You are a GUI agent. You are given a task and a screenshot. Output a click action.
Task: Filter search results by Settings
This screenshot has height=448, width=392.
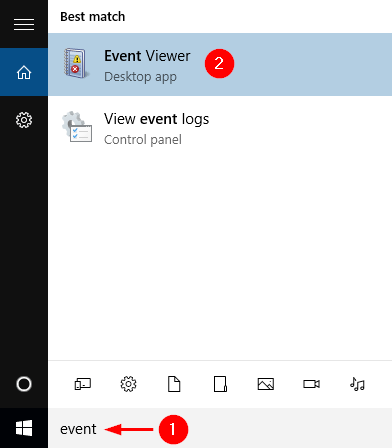coord(128,384)
